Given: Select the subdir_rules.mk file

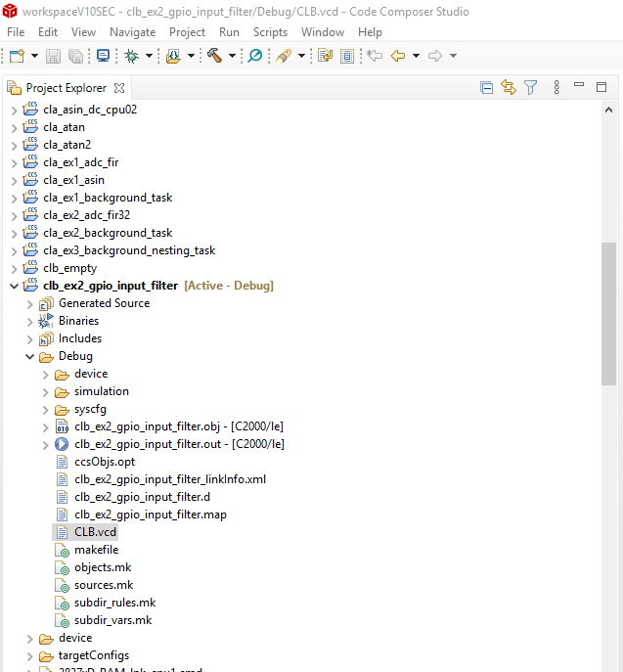Looking at the screenshot, I should pos(114,603).
